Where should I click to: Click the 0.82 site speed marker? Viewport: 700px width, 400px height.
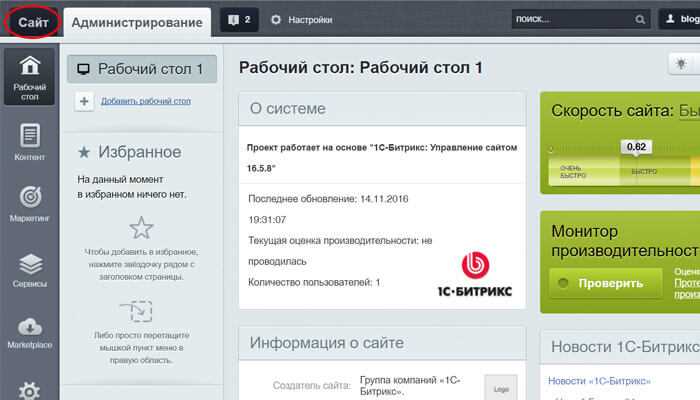point(636,147)
